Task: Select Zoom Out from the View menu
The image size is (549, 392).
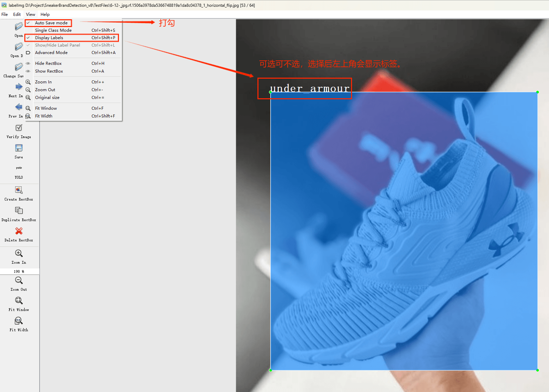Action: coord(73,90)
